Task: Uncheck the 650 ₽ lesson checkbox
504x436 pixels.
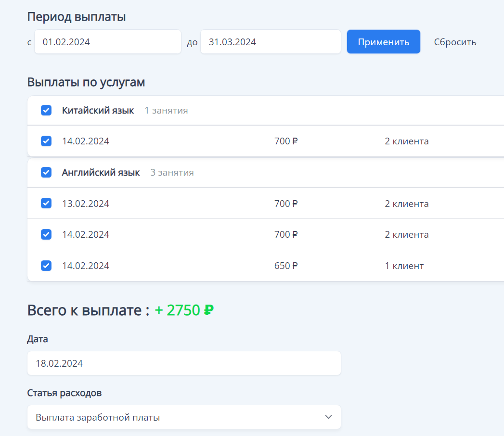Action: [46, 265]
